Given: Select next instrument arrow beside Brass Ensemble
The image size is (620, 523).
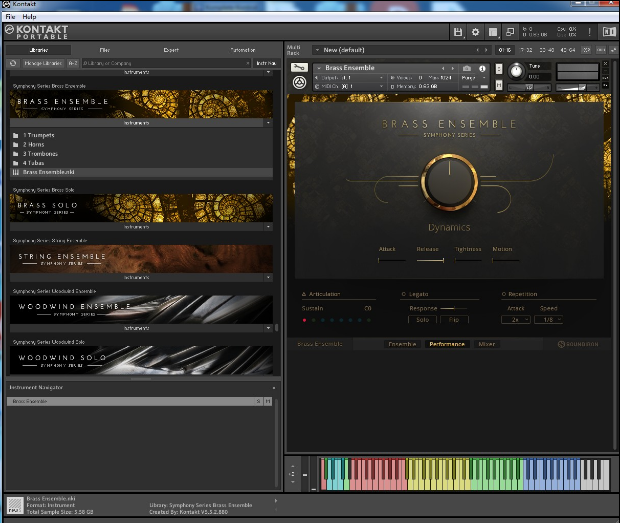Looking at the screenshot, I should point(453,68).
